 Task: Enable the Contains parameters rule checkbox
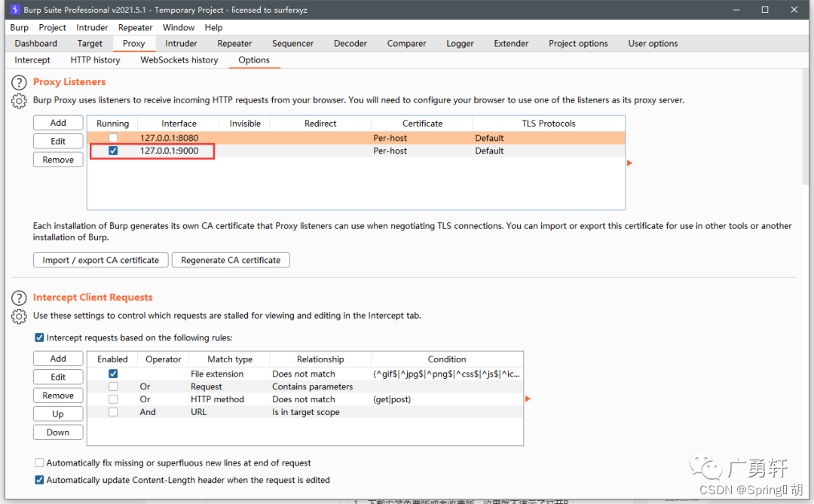tap(112, 386)
